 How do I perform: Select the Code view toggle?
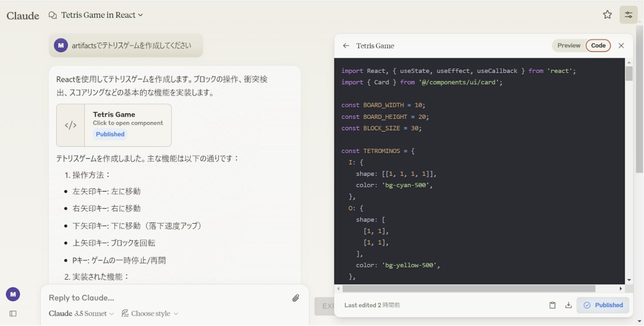click(x=598, y=45)
